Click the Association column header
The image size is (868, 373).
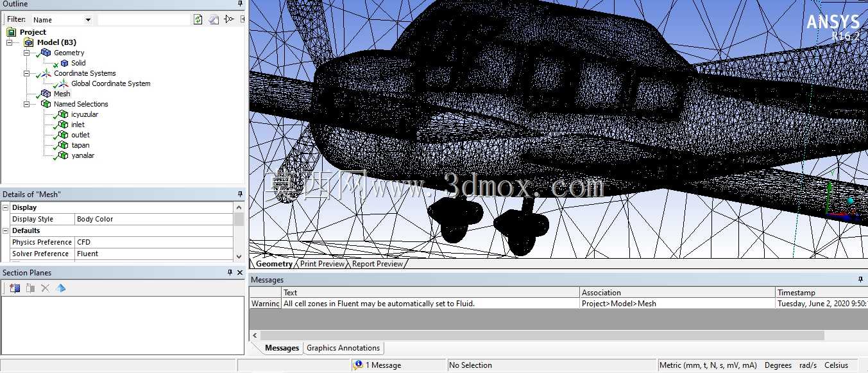pyautogui.click(x=677, y=292)
